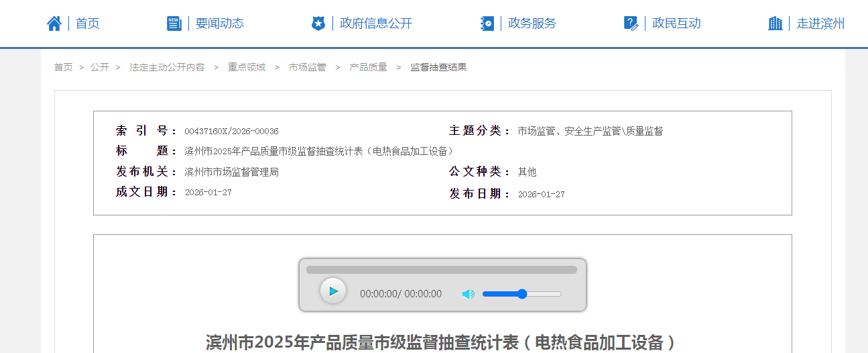Click the home icon beside 首页
Screen dimensions: 868x353
[54, 23]
